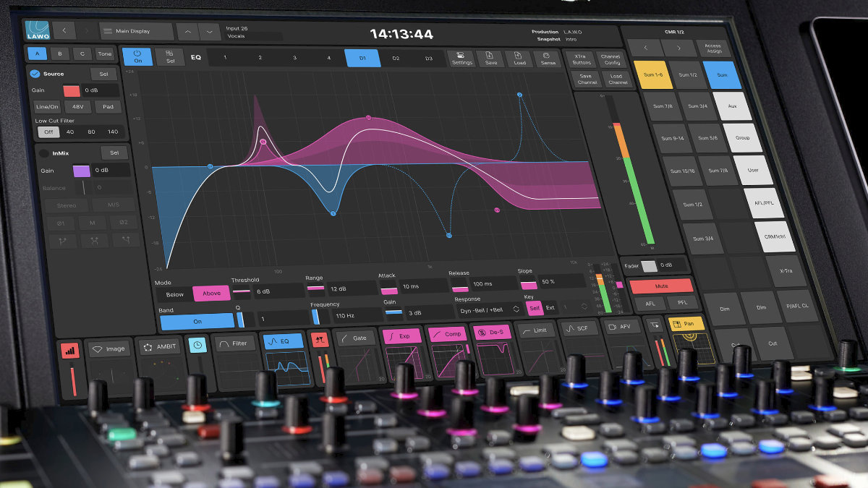Toggle the EQ power On button
The height and width of the screenshot is (488, 868).
(137, 57)
